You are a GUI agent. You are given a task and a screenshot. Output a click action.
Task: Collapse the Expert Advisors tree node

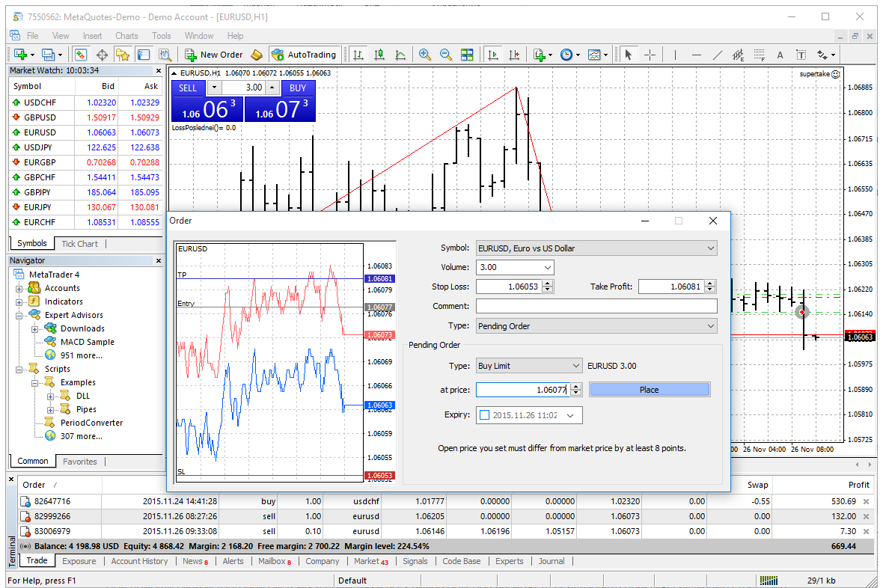click(19, 316)
